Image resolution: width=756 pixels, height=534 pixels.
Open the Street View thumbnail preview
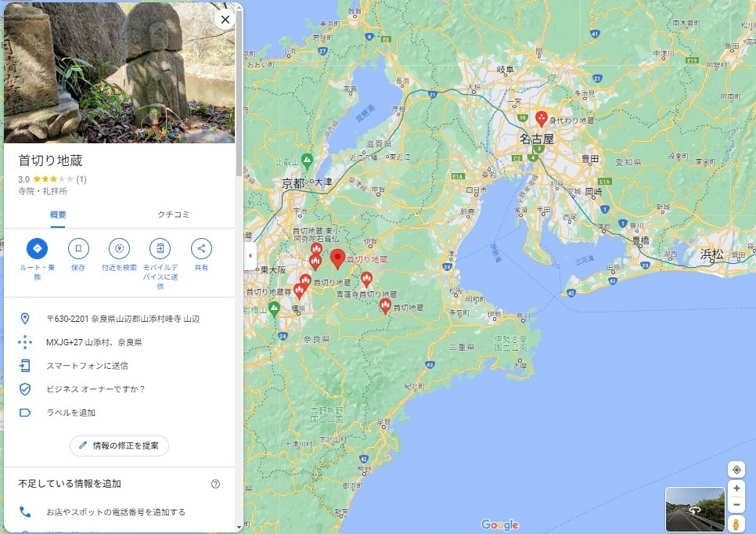[695, 510]
